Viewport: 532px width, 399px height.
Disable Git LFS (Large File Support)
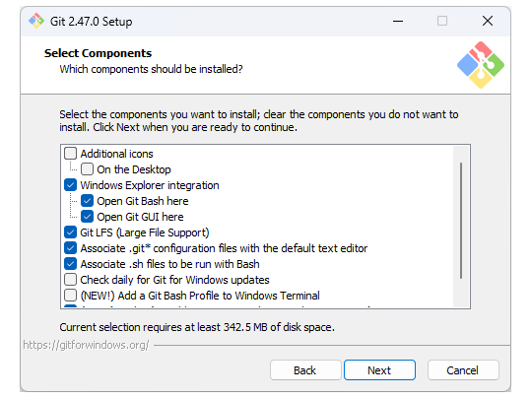click(x=70, y=233)
